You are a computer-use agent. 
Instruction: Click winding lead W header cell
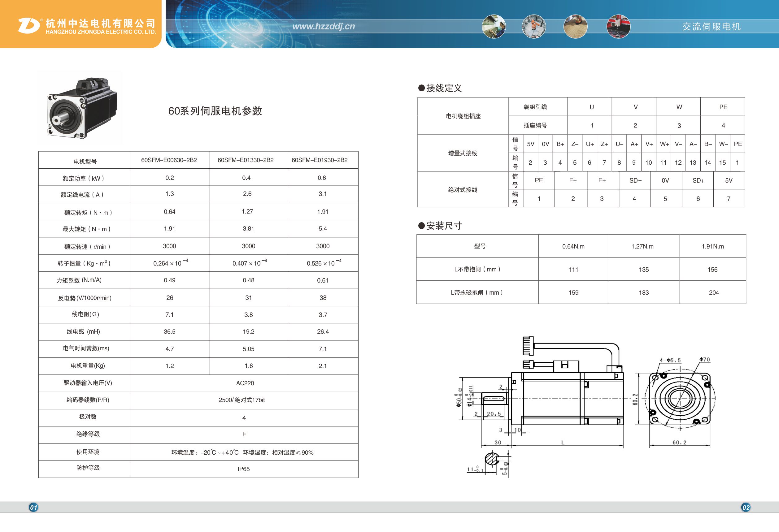(678, 107)
